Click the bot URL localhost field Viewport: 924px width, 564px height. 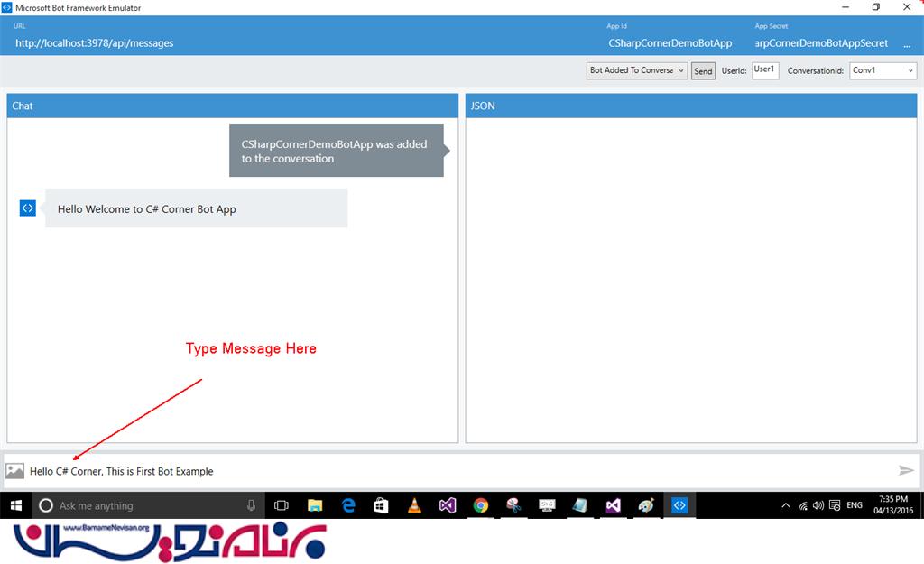tap(94, 43)
